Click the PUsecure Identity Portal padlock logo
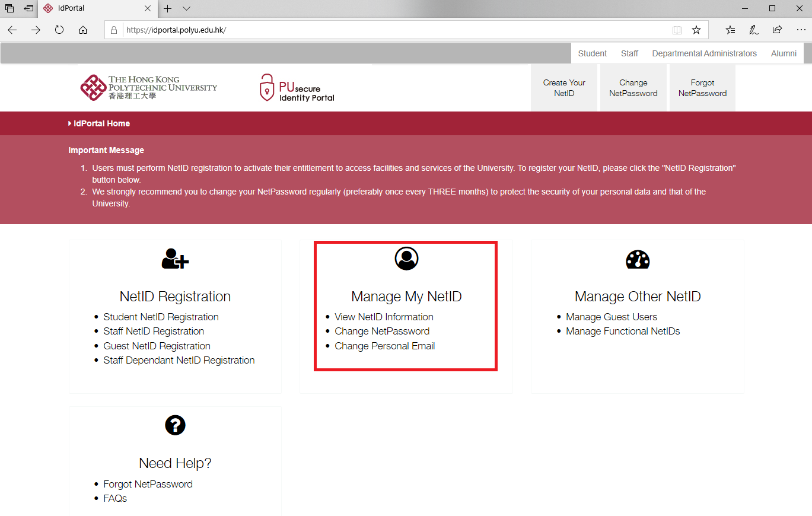This screenshot has height=516, width=812. [267, 88]
